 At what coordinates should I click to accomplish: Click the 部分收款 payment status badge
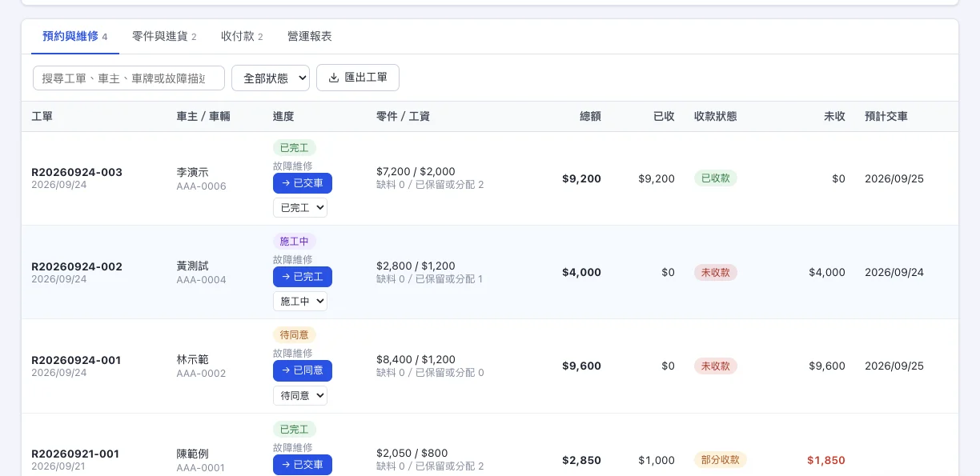click(x=721, y=460)
